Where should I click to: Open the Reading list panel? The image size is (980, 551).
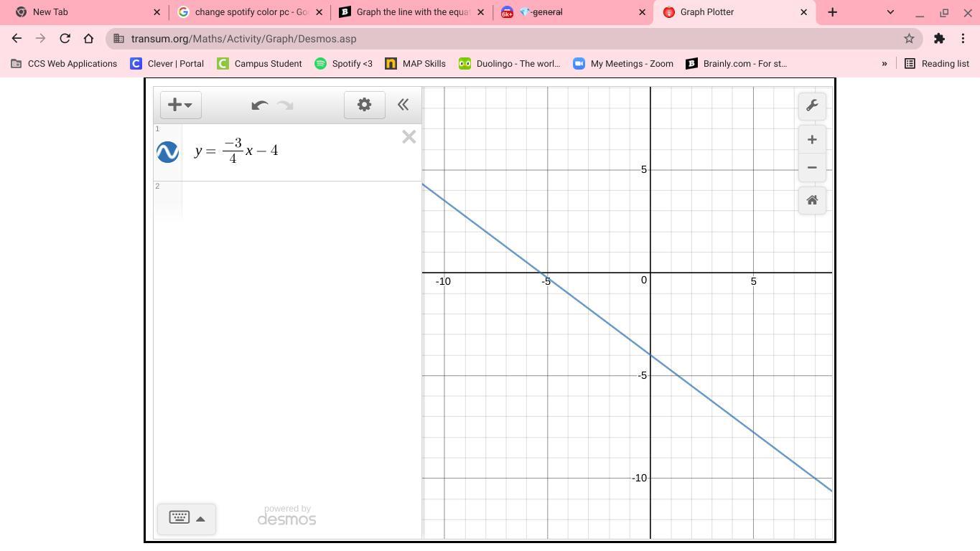(x=937, y=64)
